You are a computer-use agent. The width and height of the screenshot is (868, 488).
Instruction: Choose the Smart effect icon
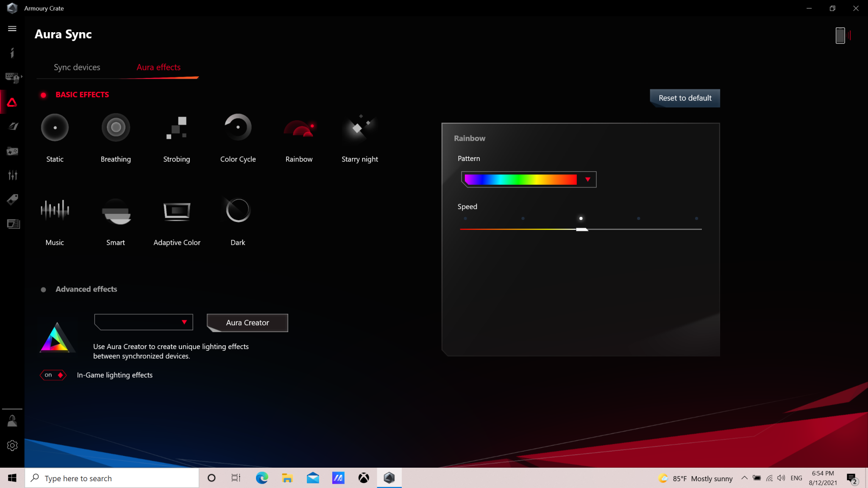116,211
